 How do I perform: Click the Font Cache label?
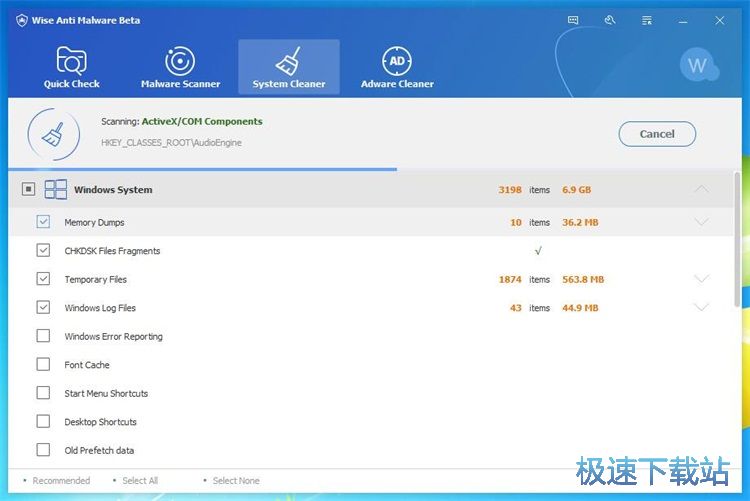87,365
